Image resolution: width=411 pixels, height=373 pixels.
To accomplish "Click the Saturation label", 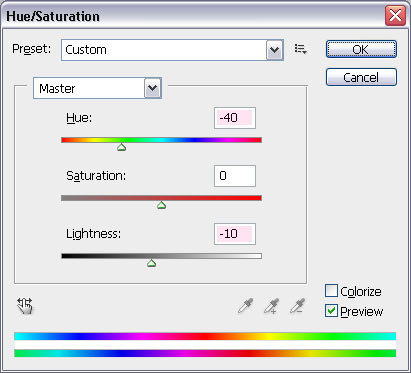I will pyautogui.click(x=96, y=176).
